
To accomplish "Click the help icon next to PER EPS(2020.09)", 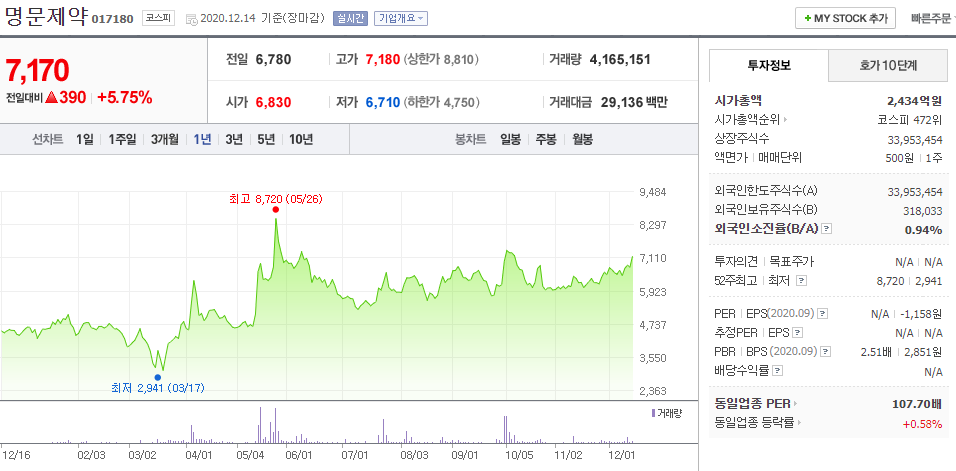I will coord(822,314).
